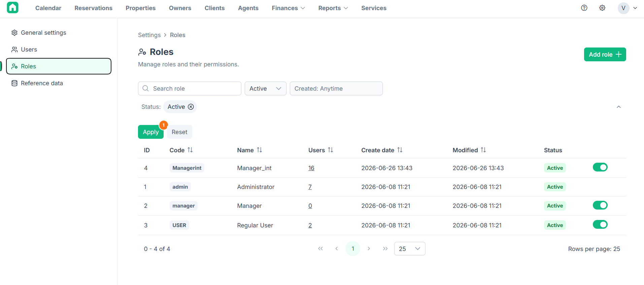Image resolution: width=644 pixels, height=285 pixels.
Task: Sort the table by Create date
Action: click(400, 150)
